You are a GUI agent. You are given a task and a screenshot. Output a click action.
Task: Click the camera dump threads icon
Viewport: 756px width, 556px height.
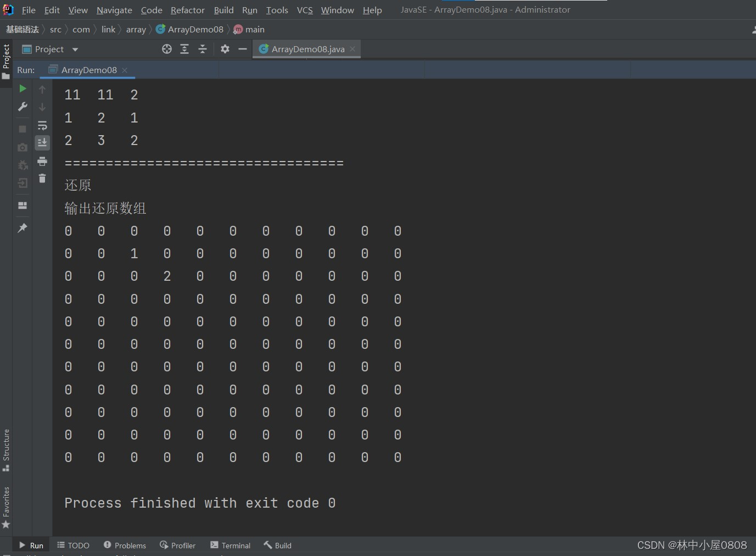[x=23, y=147]
